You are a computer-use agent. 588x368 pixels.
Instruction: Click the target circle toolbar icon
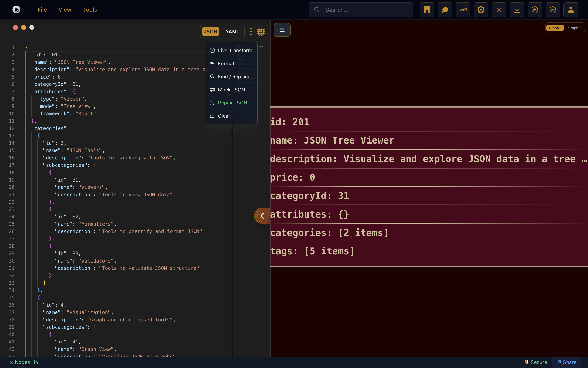point(481,10)
